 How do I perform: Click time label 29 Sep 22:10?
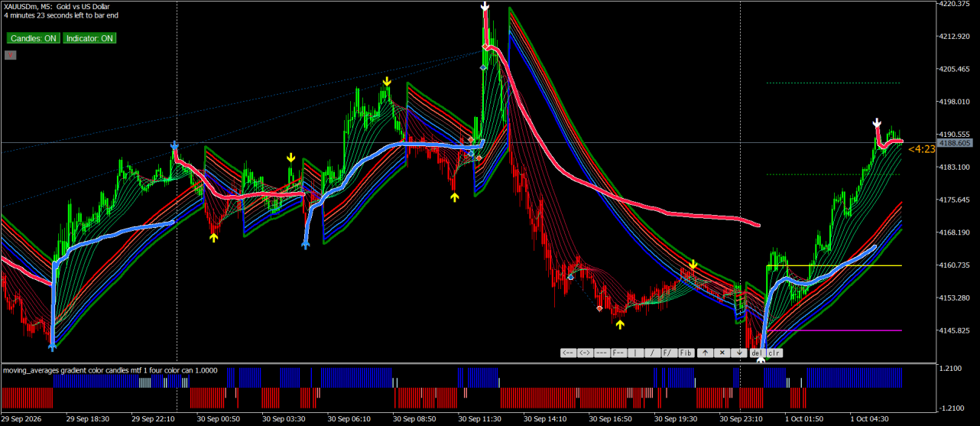click(x=153, y=419)
